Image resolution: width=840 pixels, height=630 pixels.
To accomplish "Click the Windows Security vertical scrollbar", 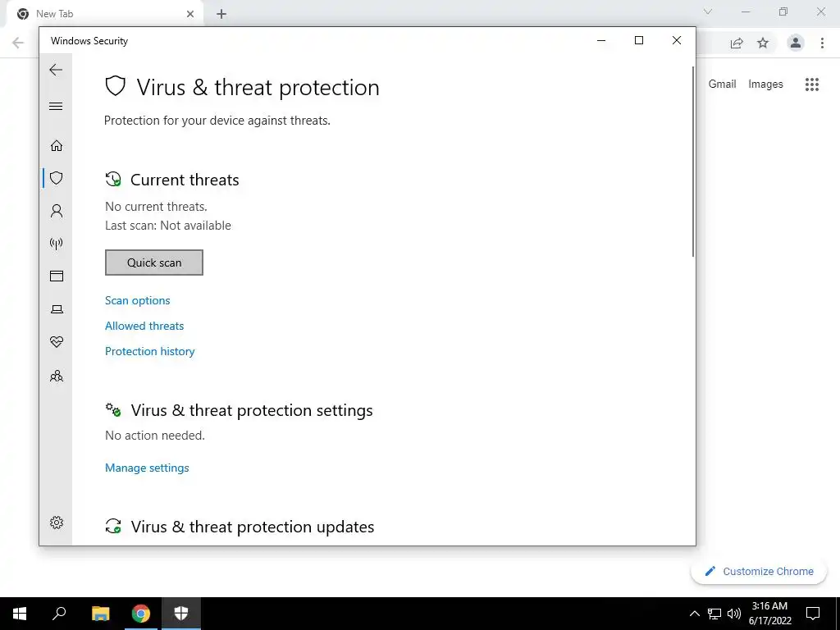I will point(692,161).
